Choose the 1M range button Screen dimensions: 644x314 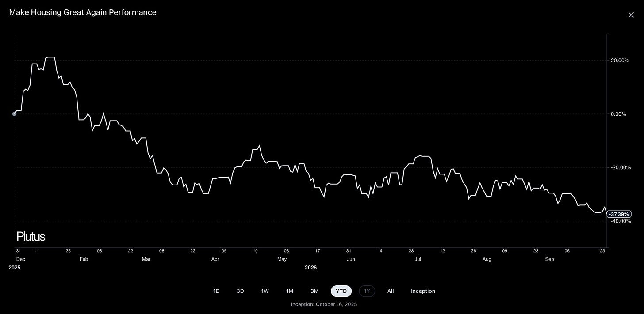coord(290,291)
